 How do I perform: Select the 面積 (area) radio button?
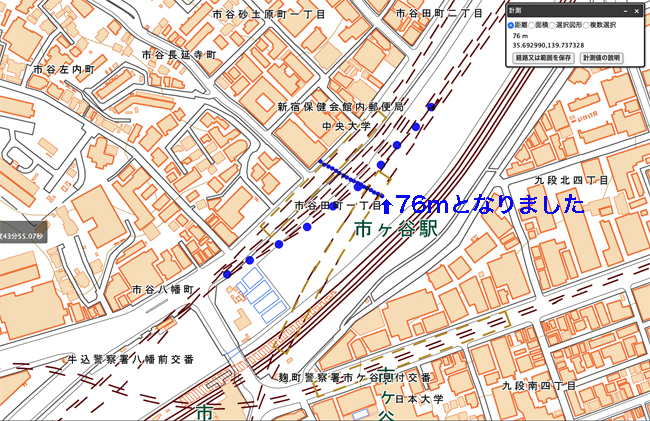[531, 26]
